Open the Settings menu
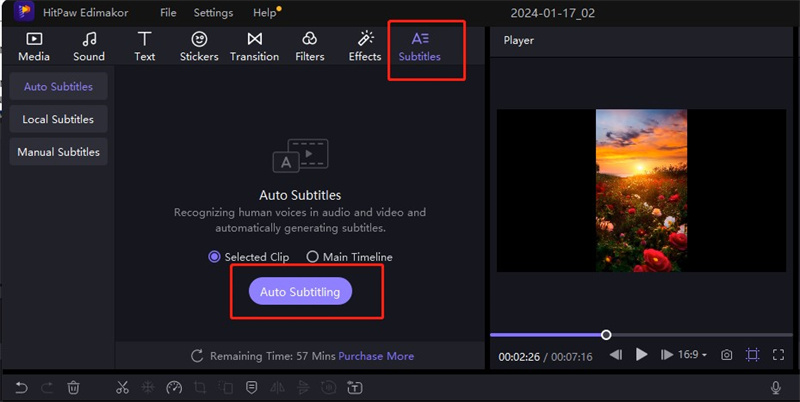The image size is (800, 402). pyautogui.click(x=213, y=13)
